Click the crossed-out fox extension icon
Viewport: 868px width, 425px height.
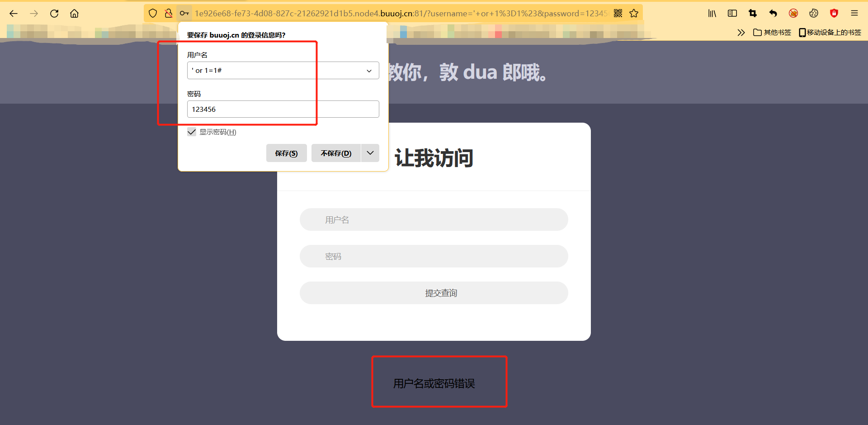pyautogui.click(x=793, y=13)
